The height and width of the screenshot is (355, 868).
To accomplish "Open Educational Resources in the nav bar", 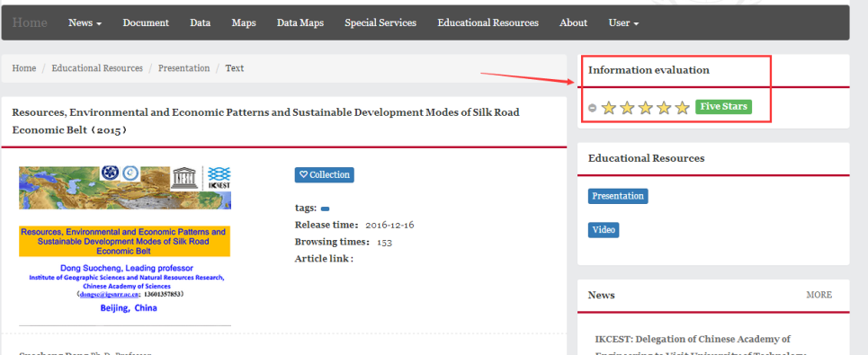I will pyautogui.click(x=488, y=22).
